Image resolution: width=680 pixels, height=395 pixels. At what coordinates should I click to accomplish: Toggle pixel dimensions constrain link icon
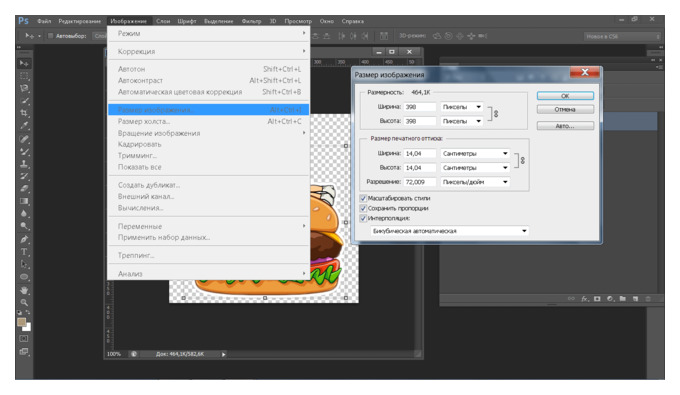(496, 114)
